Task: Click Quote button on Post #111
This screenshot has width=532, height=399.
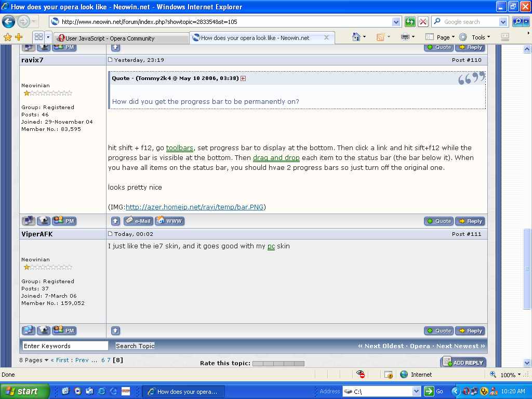Action: pyautogui.click(x=438, y=330)
